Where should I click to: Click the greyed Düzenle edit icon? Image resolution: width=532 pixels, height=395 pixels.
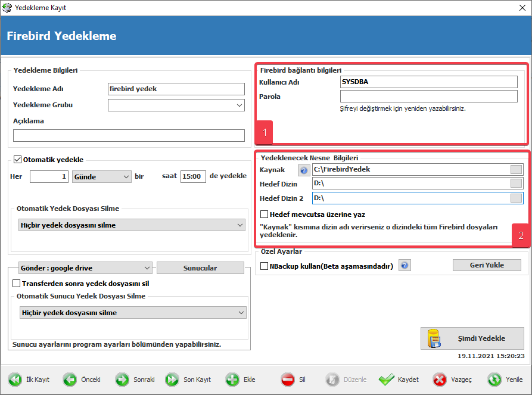coord(332,380)
